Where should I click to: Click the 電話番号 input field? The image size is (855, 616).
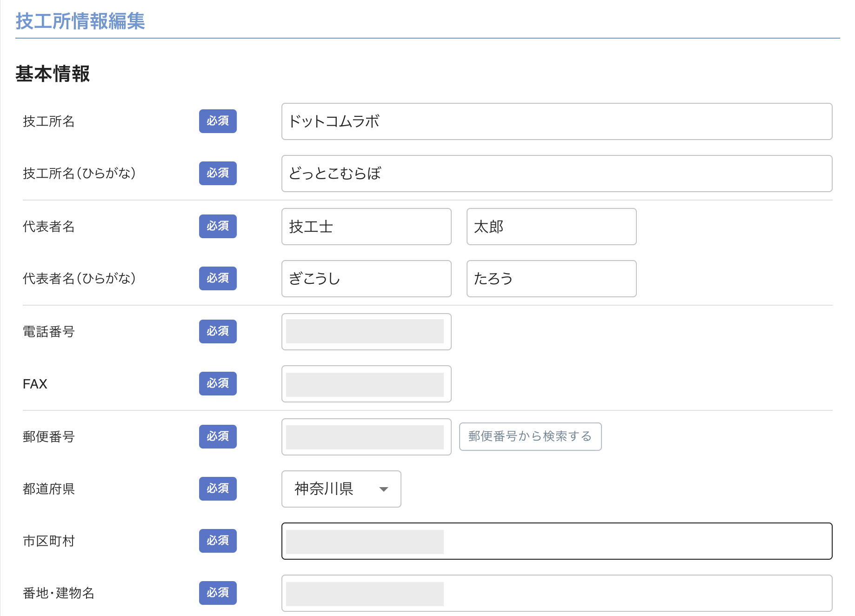pos(366,332)
